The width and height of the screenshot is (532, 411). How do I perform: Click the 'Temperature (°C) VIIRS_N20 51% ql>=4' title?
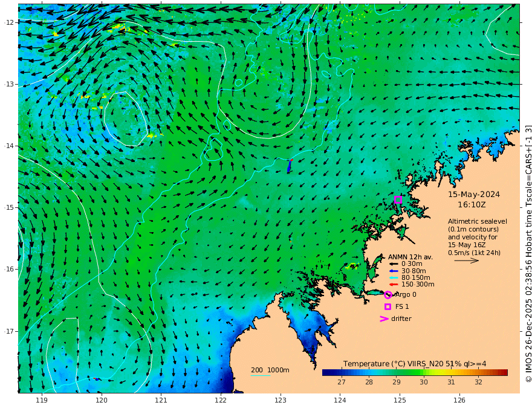point(415,364)
